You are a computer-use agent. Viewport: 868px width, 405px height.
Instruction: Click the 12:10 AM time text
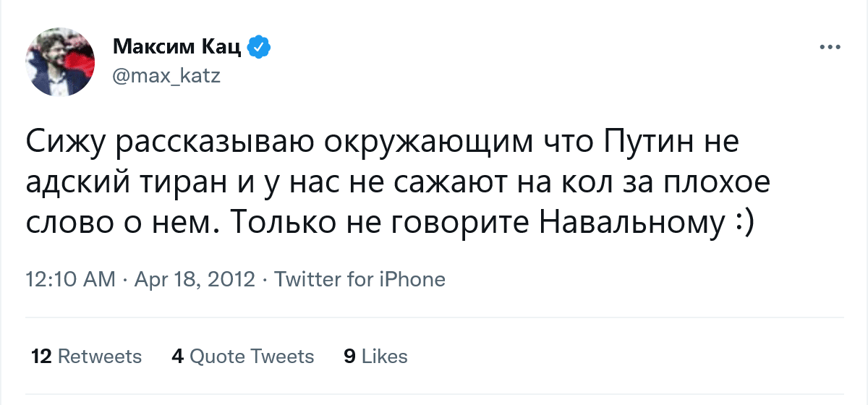click(69, 279)
